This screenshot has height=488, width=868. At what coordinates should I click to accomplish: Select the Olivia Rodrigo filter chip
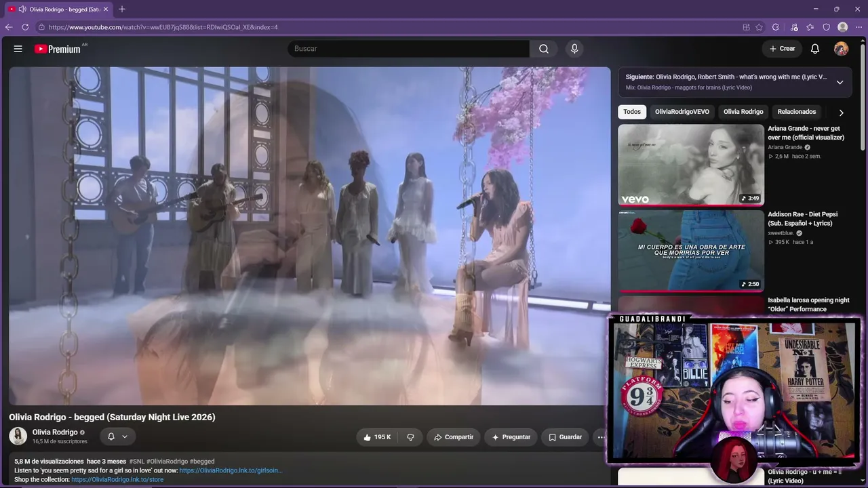[x=743, y=112]
